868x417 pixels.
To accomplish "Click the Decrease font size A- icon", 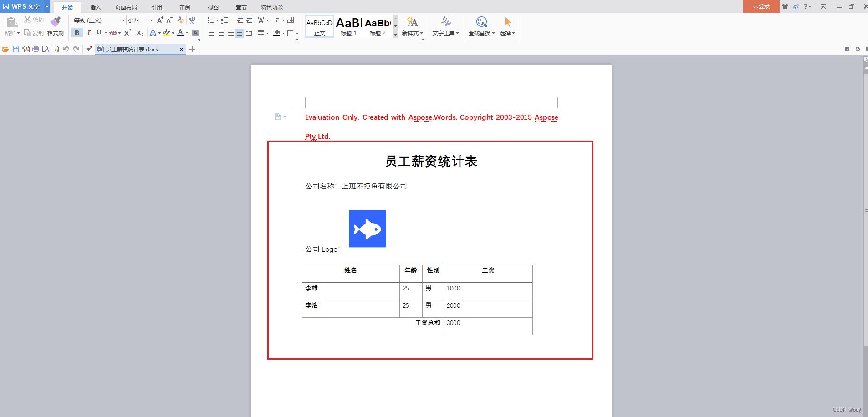I will pos(169,20).
